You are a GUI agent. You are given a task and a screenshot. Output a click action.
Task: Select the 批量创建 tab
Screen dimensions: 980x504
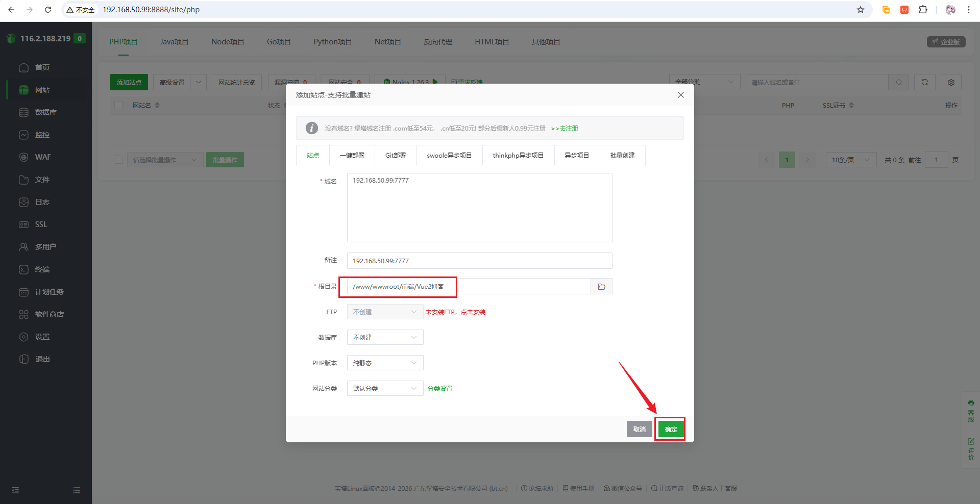[x=622, y=156]
